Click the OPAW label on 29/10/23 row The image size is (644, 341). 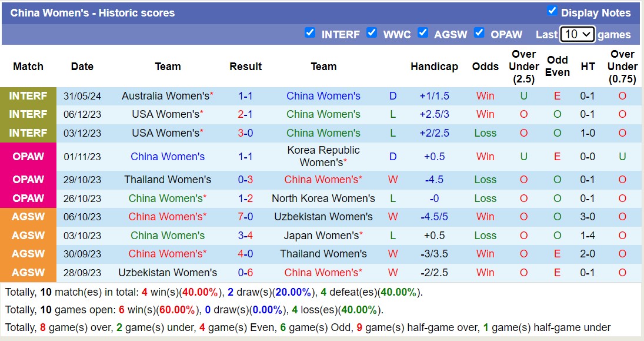pyautogui.click(x=28, y=180)
